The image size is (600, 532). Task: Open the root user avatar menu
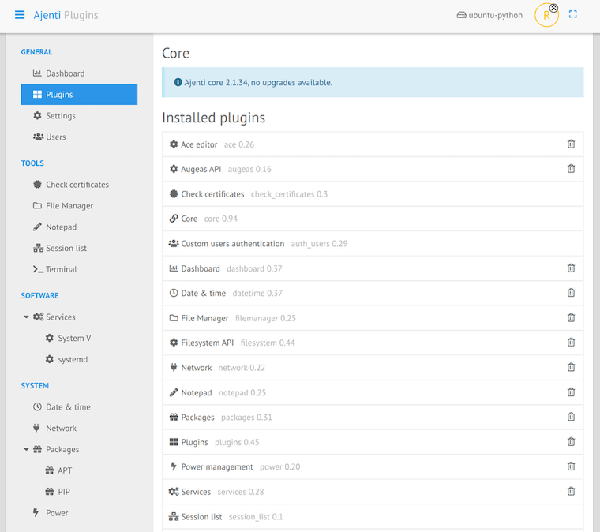546,15
